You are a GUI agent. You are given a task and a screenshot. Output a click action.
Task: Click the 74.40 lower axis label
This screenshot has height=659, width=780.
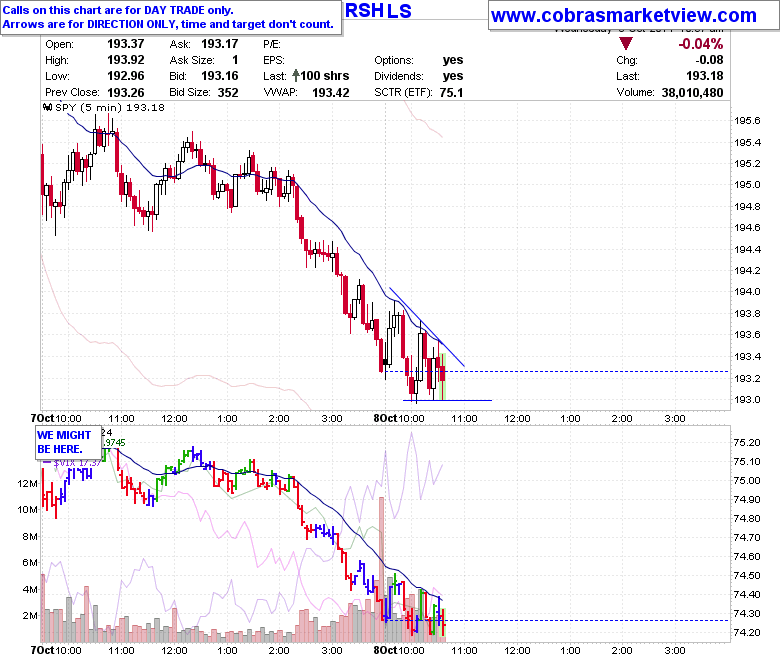point(747,595)
